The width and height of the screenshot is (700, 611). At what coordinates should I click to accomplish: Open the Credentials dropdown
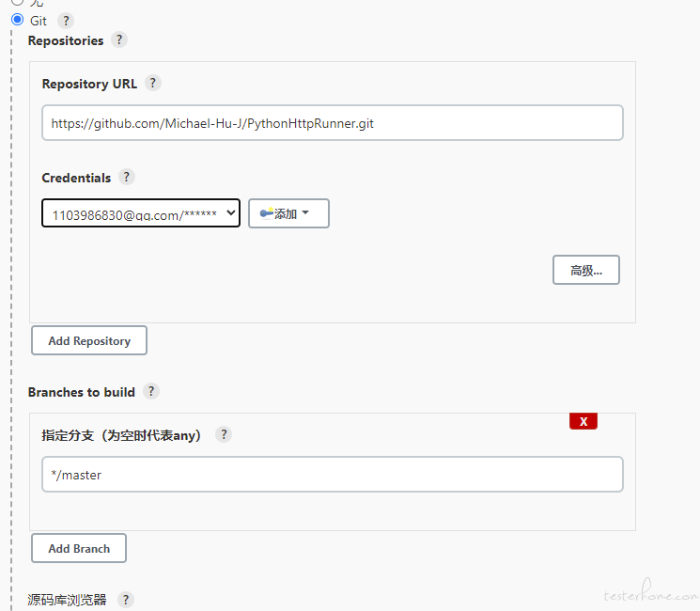(x=141, y=213)
